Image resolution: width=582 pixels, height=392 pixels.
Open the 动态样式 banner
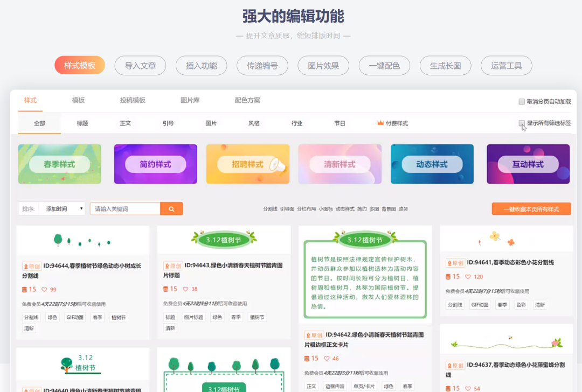coord(432,164)
